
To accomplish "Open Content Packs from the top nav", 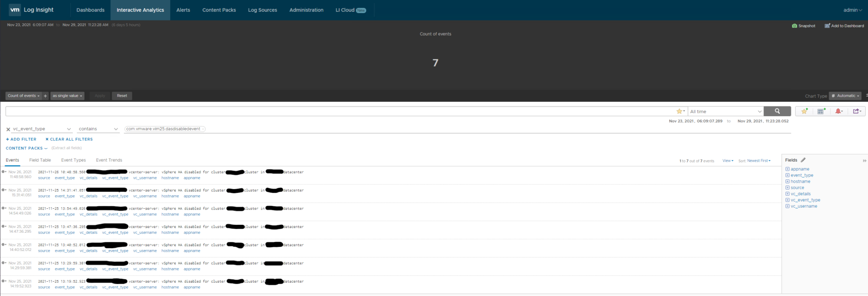I will coord(219,10).
